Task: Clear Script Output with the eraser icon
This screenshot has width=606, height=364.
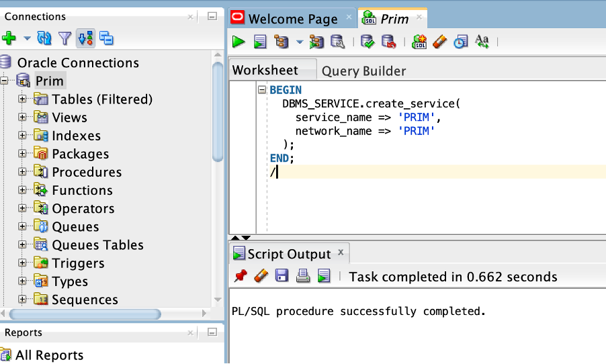Action: pos(261,276)
